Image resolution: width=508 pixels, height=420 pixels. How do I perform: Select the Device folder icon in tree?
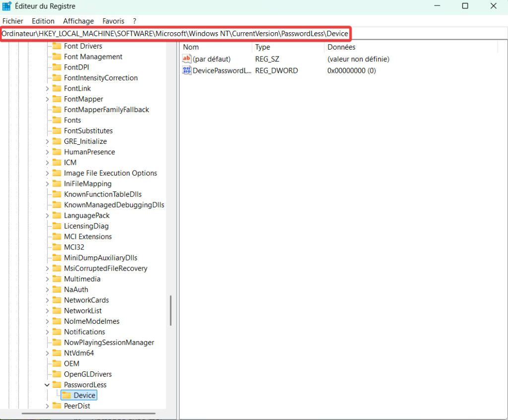(66, 395)
